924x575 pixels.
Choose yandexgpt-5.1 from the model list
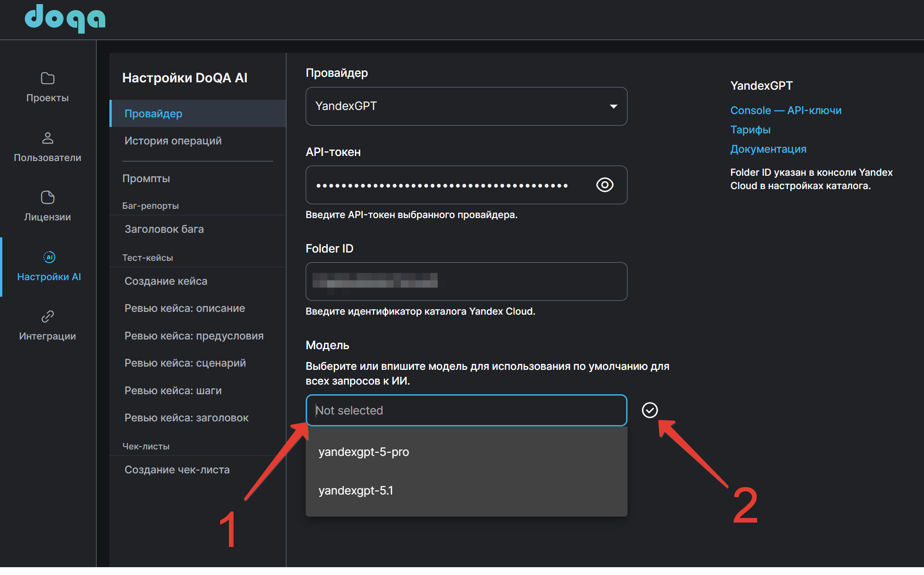click(466, 490)
